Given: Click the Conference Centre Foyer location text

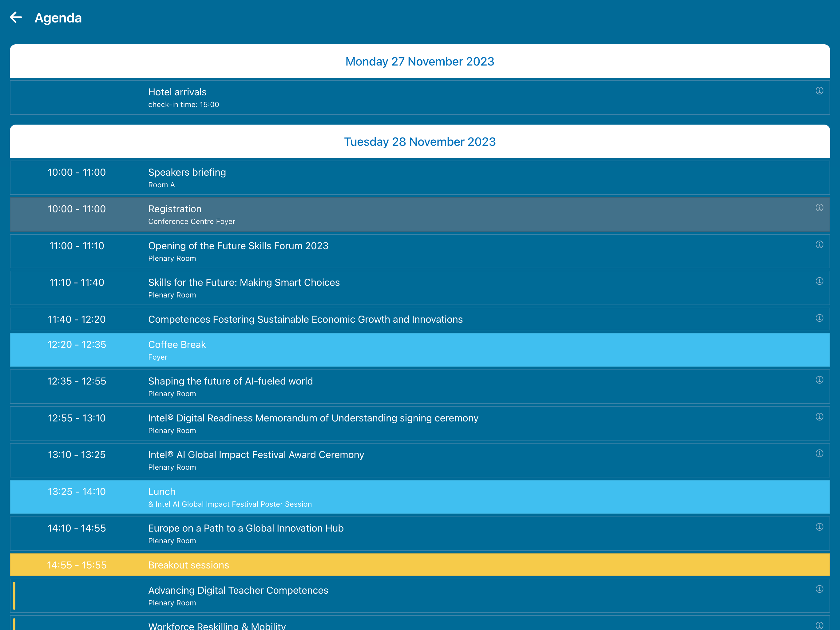Looking at the screenshot, I should 191,221.
